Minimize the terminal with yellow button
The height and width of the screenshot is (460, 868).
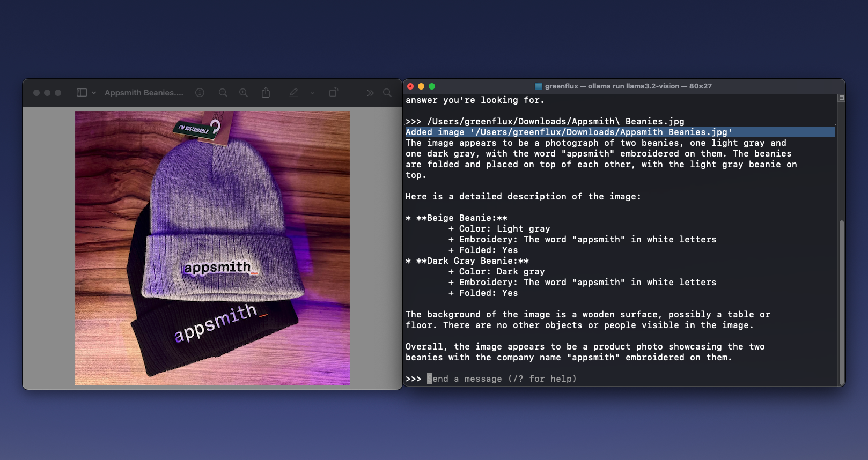pyautogui.click(x=421, y=86)
